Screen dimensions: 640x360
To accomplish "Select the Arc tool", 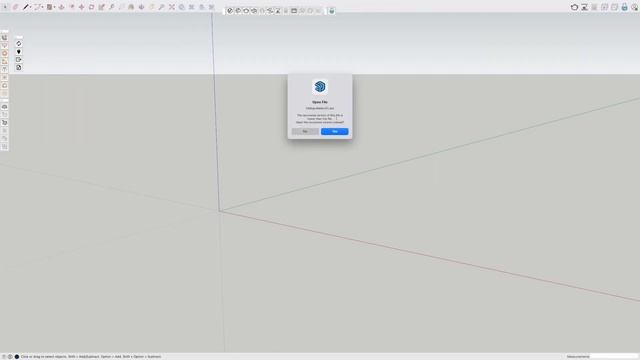I will point(38,7).
